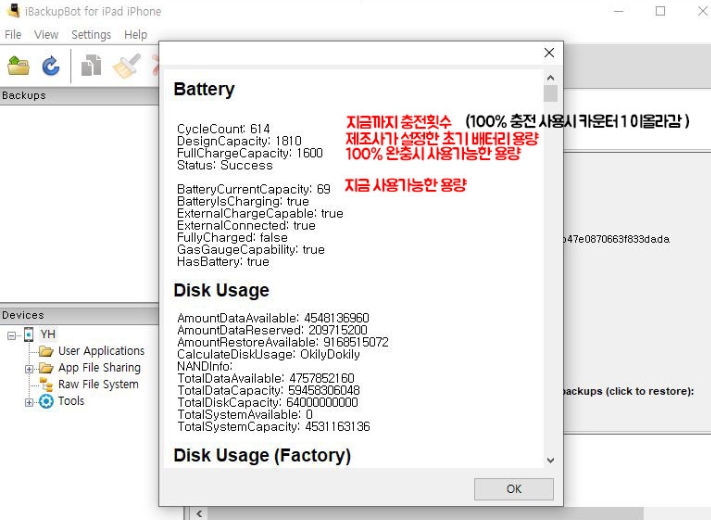The height and width of the screenshot is (520, 711).
Task: Click the NANDInfo line
Action: (x=205, y=366)
